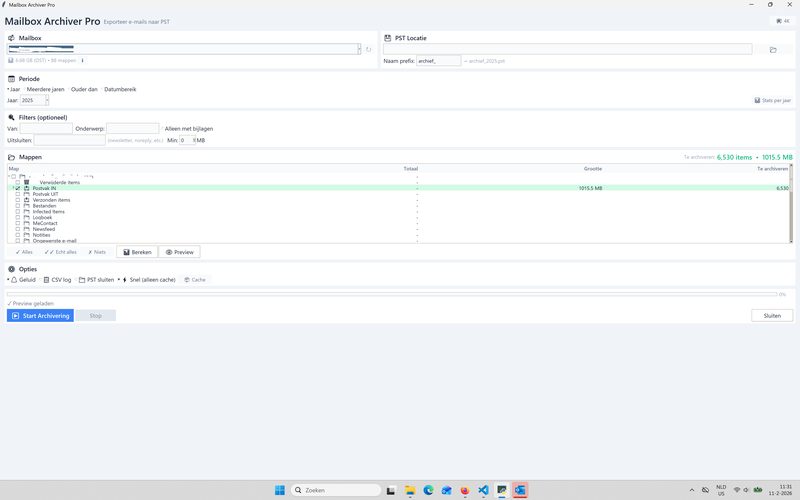Click the Totaal column header

(x=410, y=169)
